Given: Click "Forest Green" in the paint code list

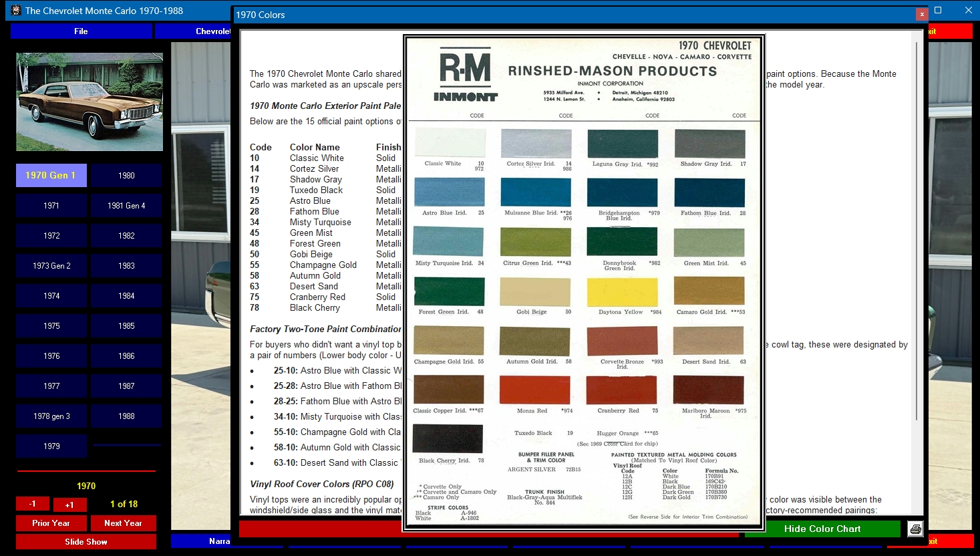Looking at the screenshot, I should 315,243.
